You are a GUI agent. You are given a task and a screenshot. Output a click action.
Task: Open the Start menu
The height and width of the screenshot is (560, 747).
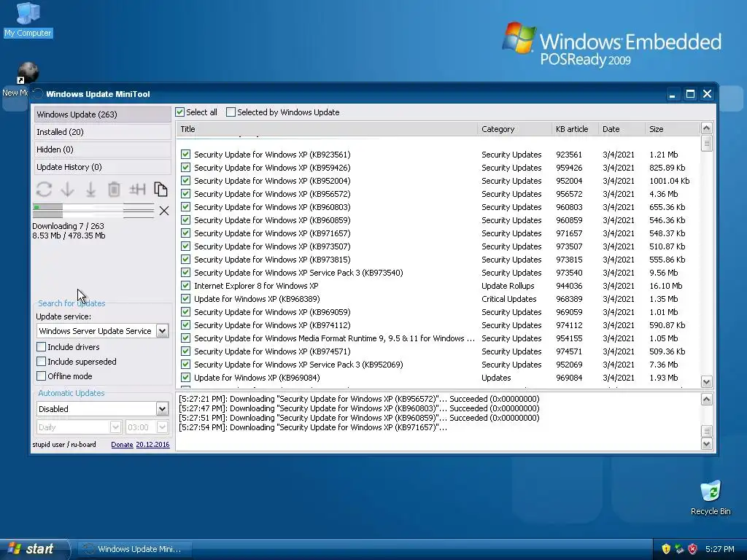pos(34,549)
